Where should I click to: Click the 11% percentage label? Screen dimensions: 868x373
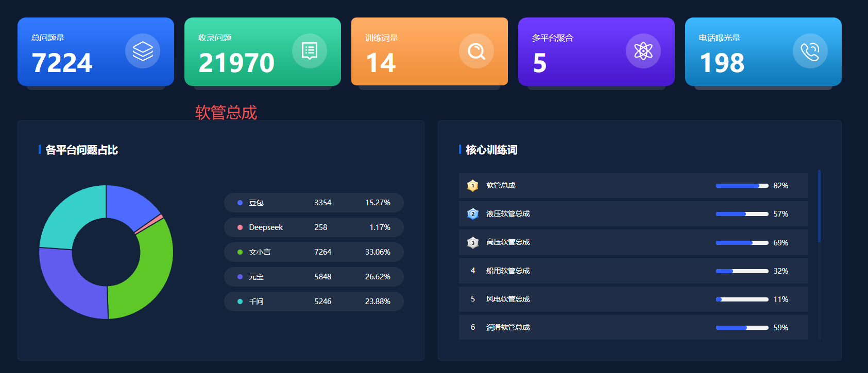point(781,299)
